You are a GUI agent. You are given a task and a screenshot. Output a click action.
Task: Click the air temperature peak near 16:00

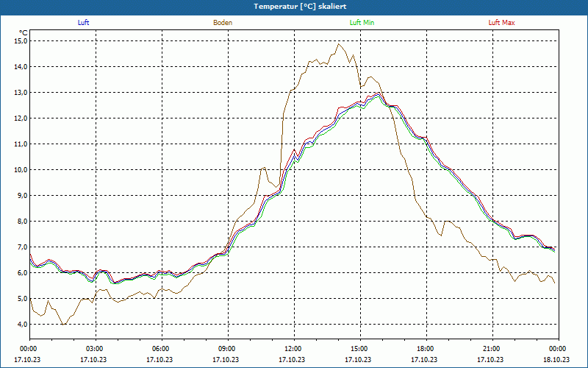coord(379,93)
